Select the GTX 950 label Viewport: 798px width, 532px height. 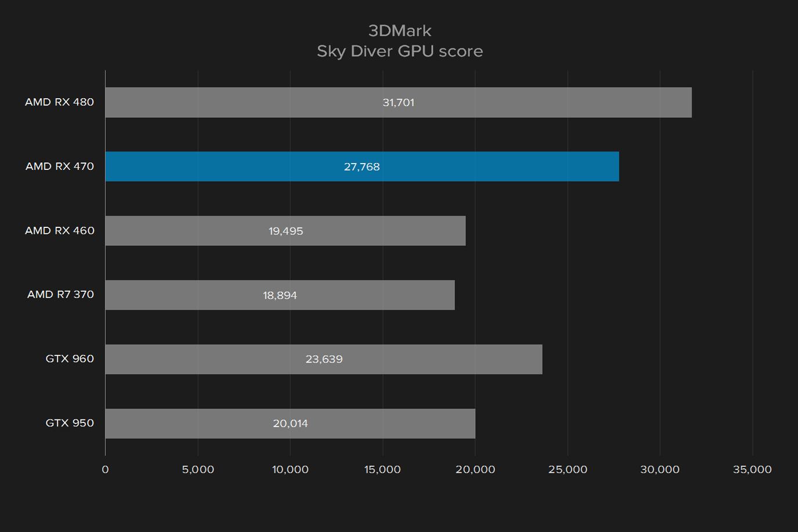click(x=70, y=423)
